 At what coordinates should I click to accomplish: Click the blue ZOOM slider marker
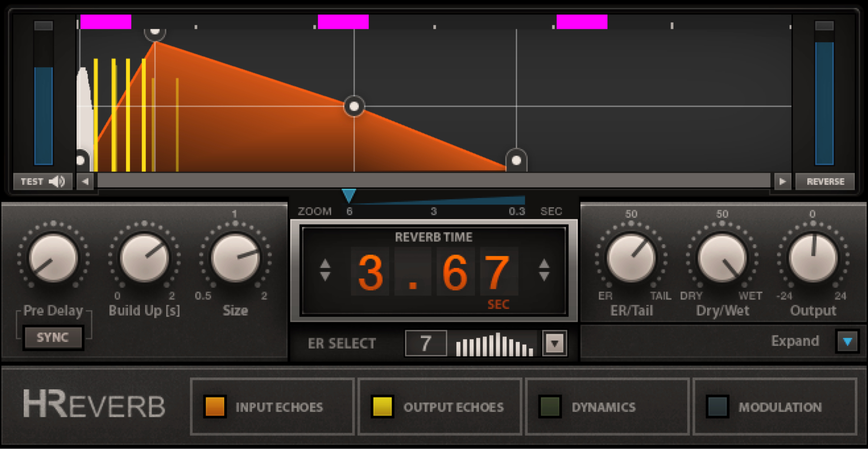point(349,195)
